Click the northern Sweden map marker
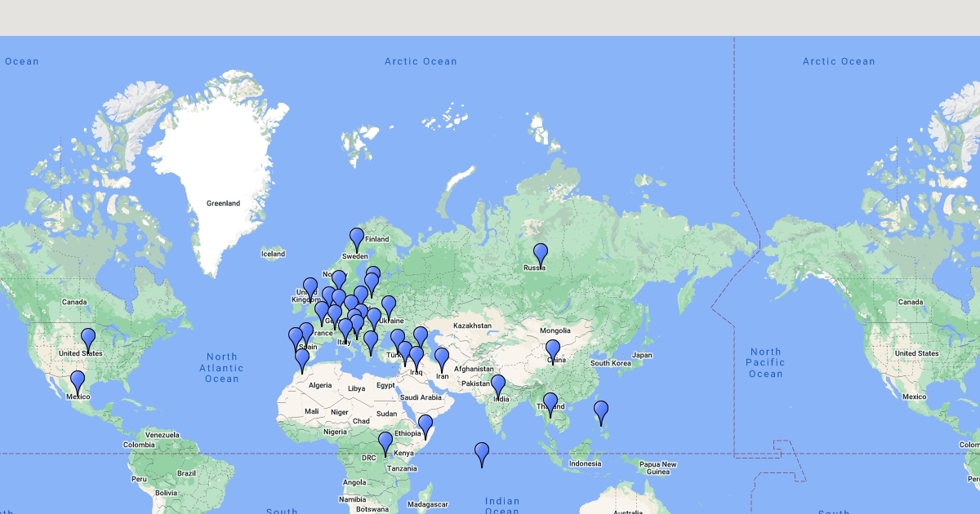 click(x=357, y=239)
